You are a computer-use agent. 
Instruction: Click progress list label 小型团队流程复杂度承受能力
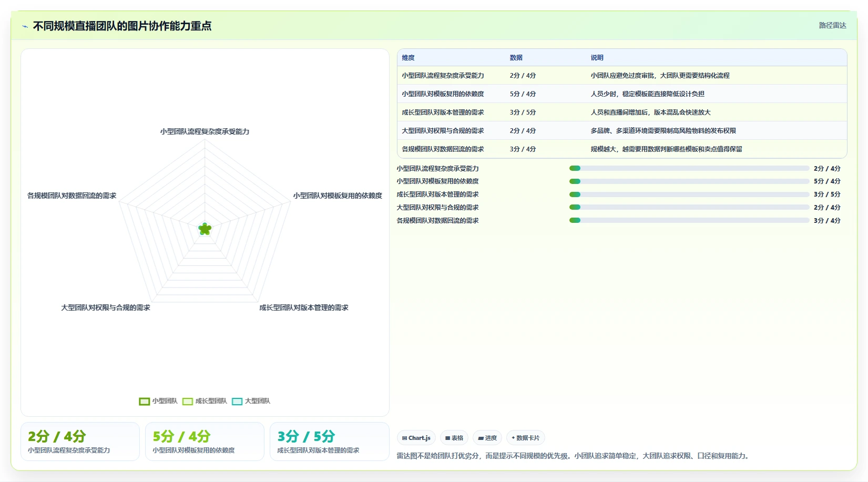click(437, 169)
